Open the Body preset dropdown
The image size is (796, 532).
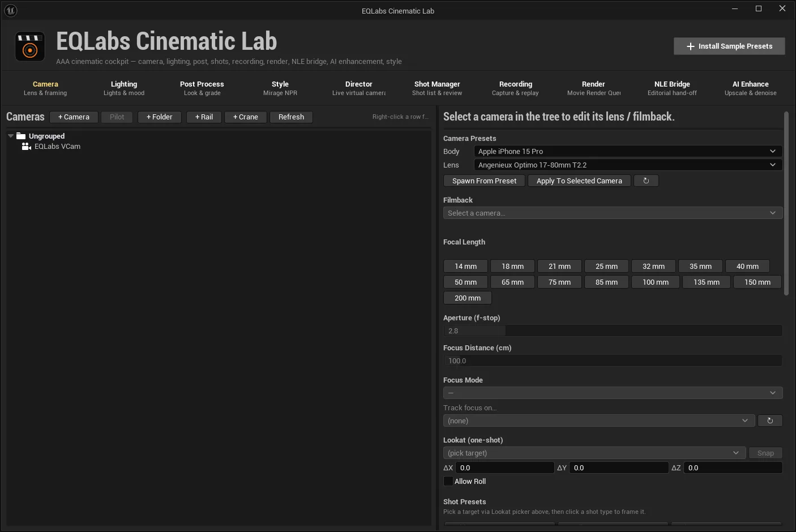(628, 151)
